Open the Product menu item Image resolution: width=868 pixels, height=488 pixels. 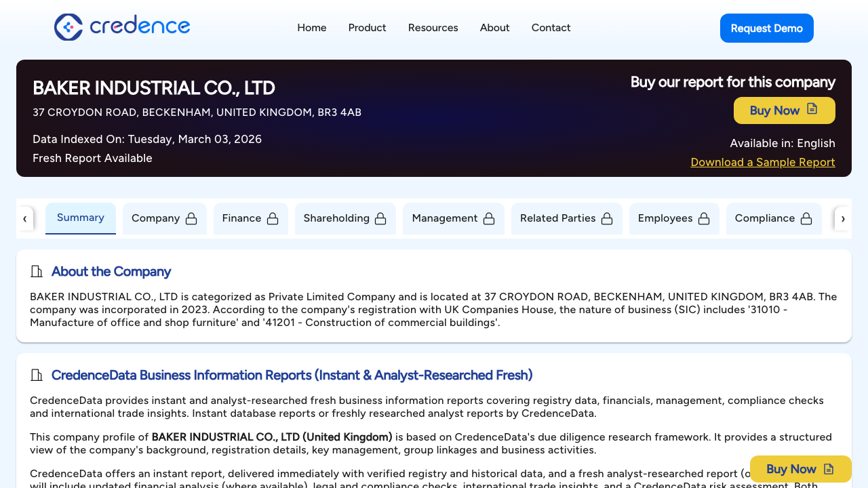tap(367, 28)
